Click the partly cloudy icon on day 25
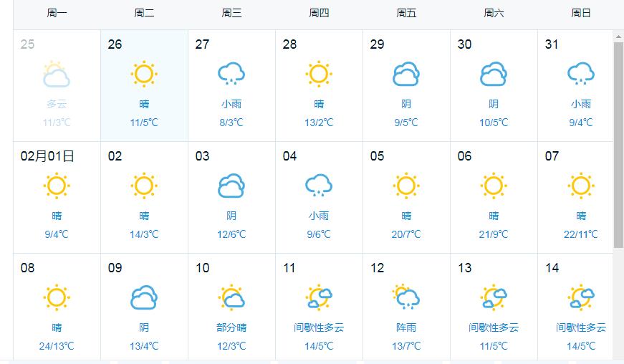Viewport: 624px width, 364px height. [57, 74]
